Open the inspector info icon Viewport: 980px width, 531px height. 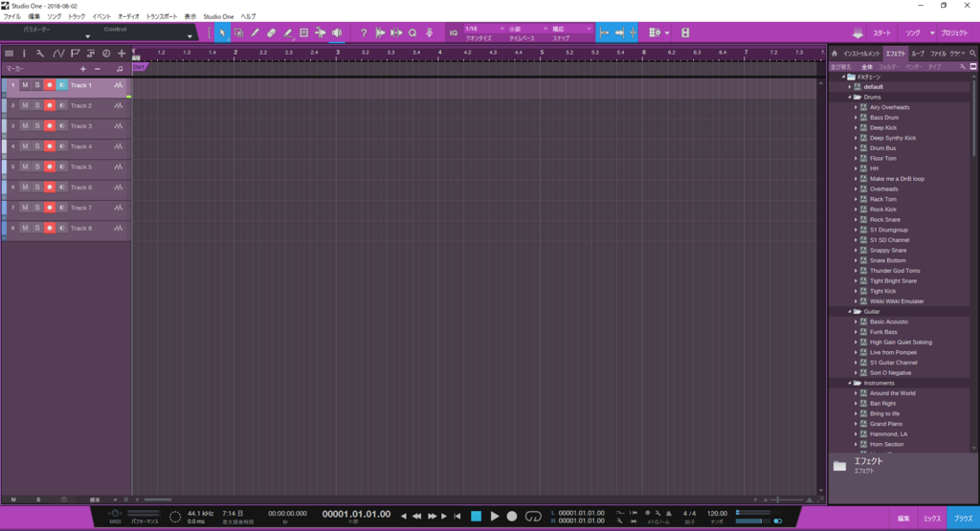[24, 54]
